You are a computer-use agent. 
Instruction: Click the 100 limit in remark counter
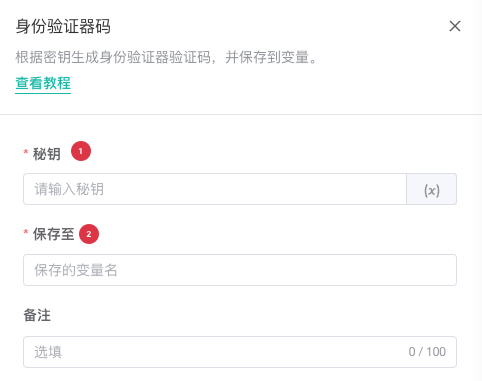pyautogui.click(x=436, y=352)
